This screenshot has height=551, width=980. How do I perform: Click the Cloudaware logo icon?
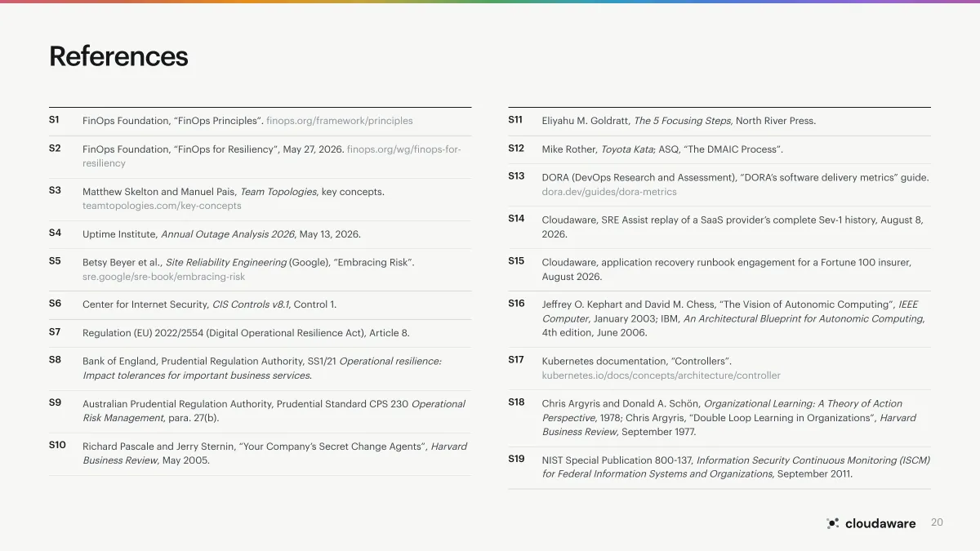[x=833, y=523]
